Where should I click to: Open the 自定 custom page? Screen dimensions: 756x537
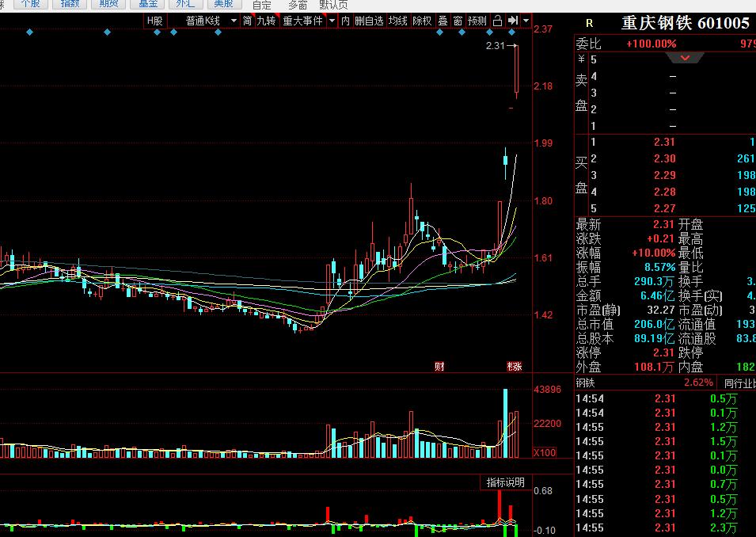coord(262,6)
